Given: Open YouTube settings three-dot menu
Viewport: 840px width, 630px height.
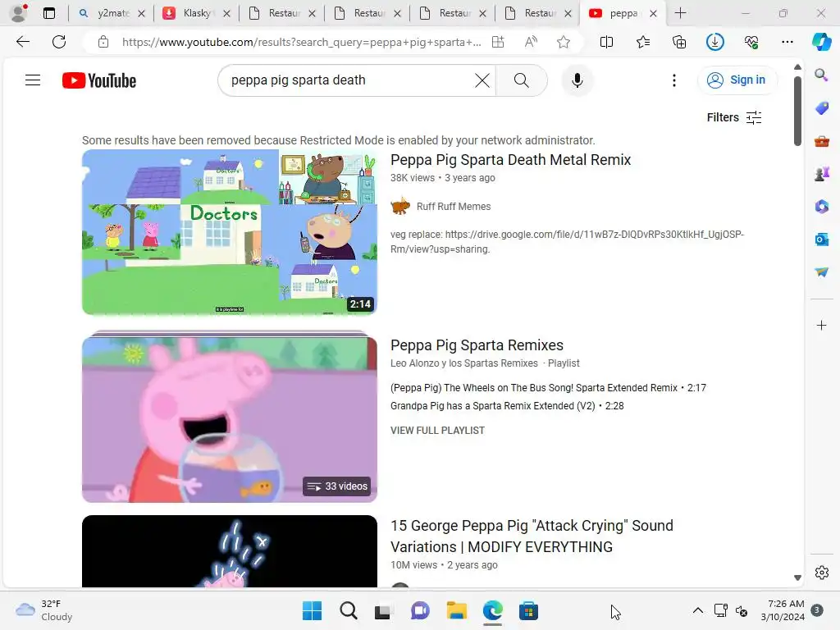Looking at the screenshot, I should coord(674,80).
